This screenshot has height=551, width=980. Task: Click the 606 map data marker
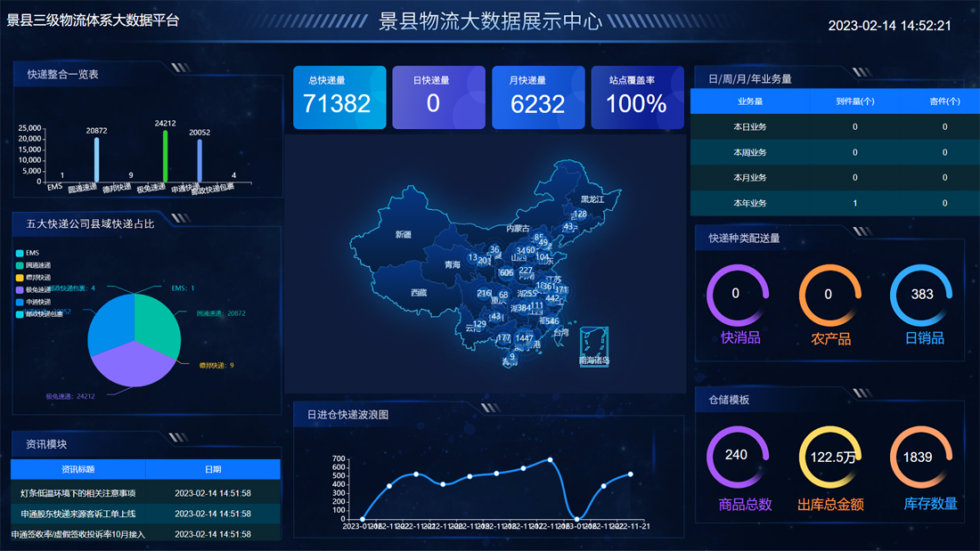pyautogui.click(x=506, y=273)
